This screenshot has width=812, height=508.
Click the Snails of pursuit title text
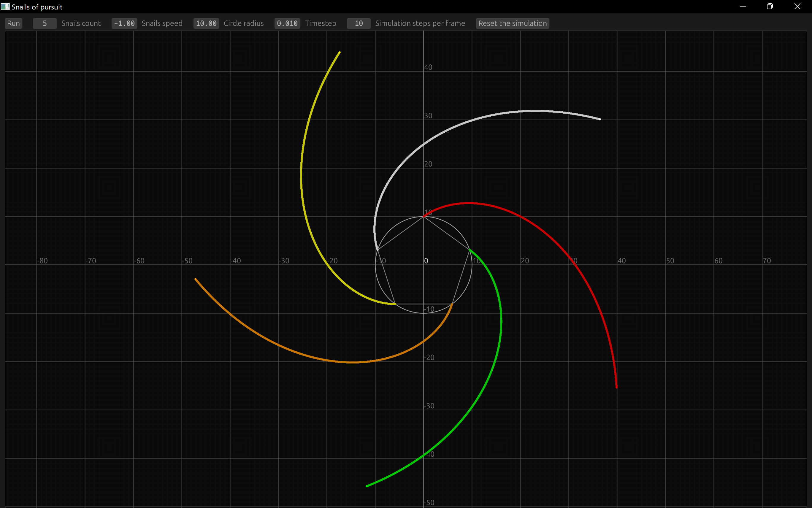(37, 7)
